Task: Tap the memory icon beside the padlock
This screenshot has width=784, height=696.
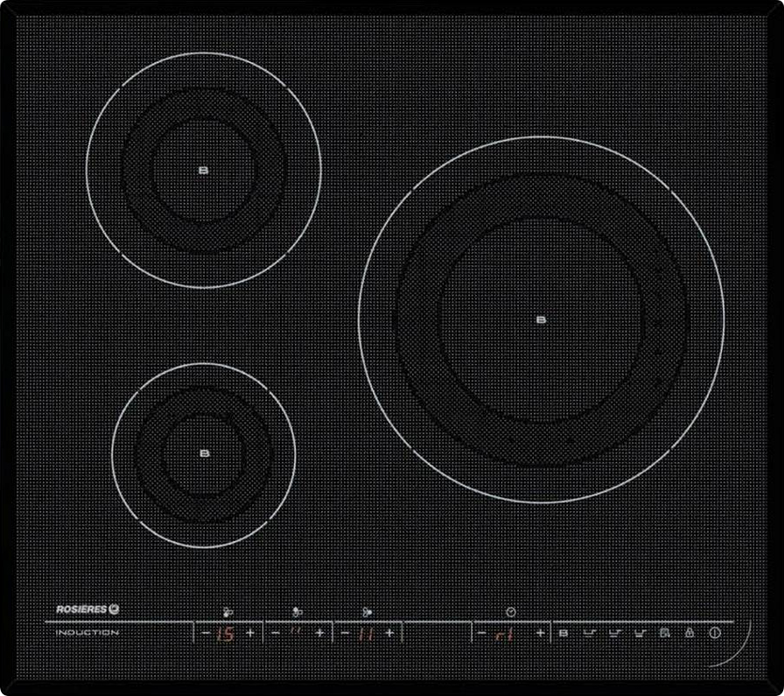Action: click(664, 632)
